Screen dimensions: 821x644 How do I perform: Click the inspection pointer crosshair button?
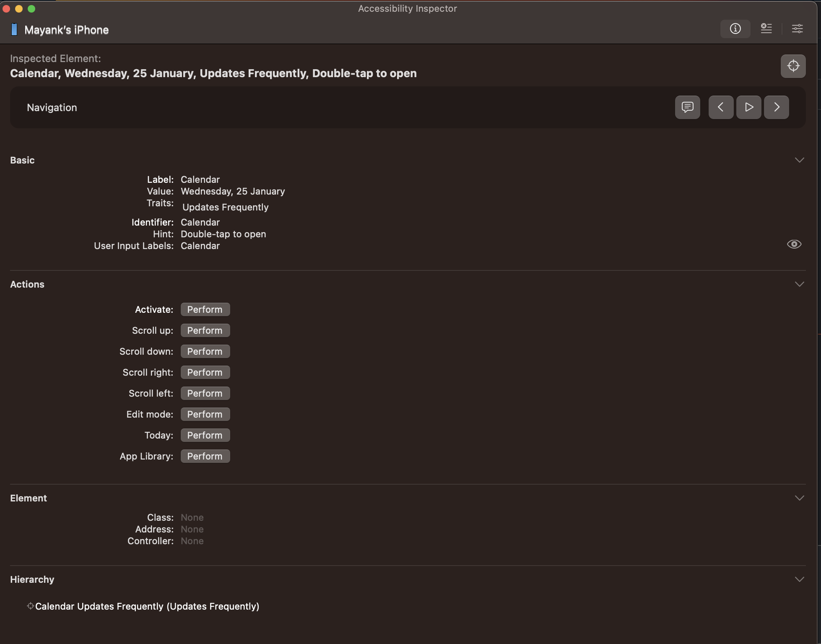pos(793,66)
